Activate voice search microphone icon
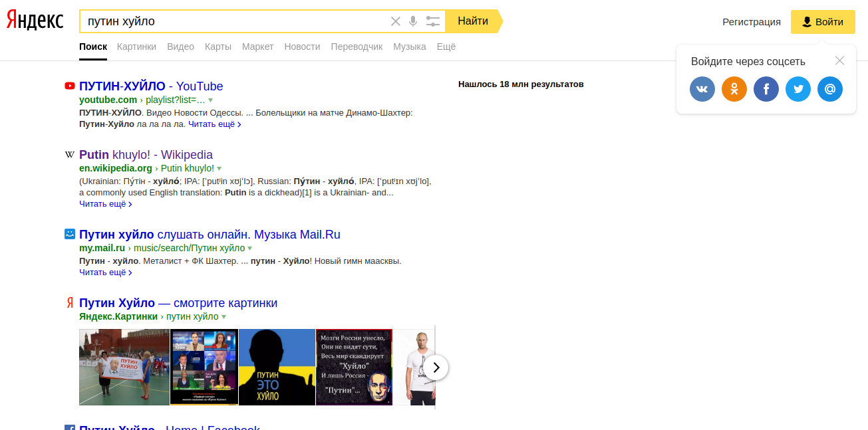This screenshot has width=868, height=430. click(x=413, y=21)
